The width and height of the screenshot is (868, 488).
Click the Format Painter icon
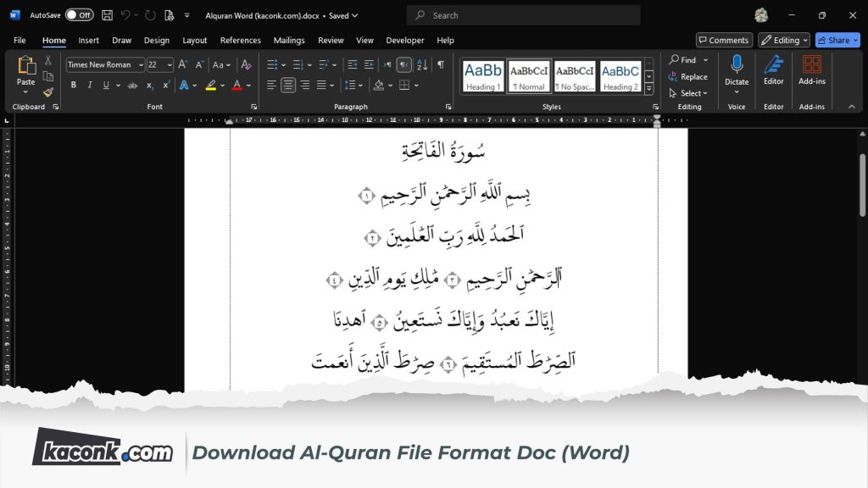tap(48, 91)
